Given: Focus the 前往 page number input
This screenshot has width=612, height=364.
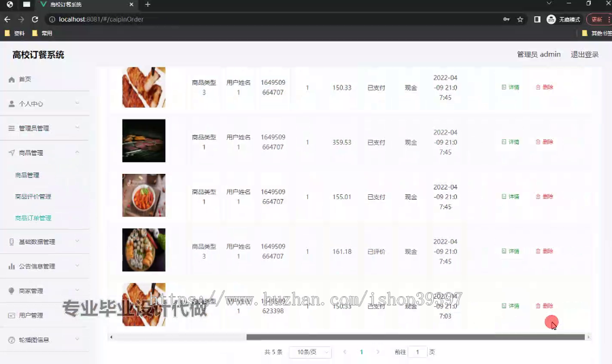Looking at the screenshot, I should (x=418, y=352).
